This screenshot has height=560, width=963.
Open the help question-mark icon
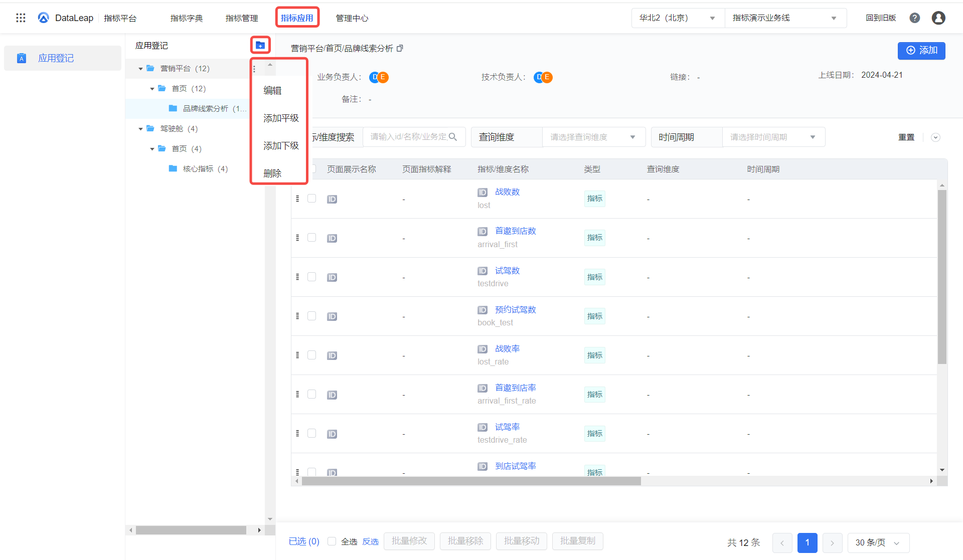(x=915, y=18)
